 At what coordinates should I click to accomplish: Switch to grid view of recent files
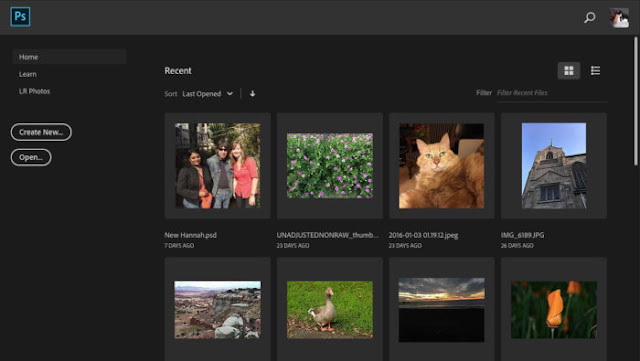pyautogui.click(x=569, y=71)
